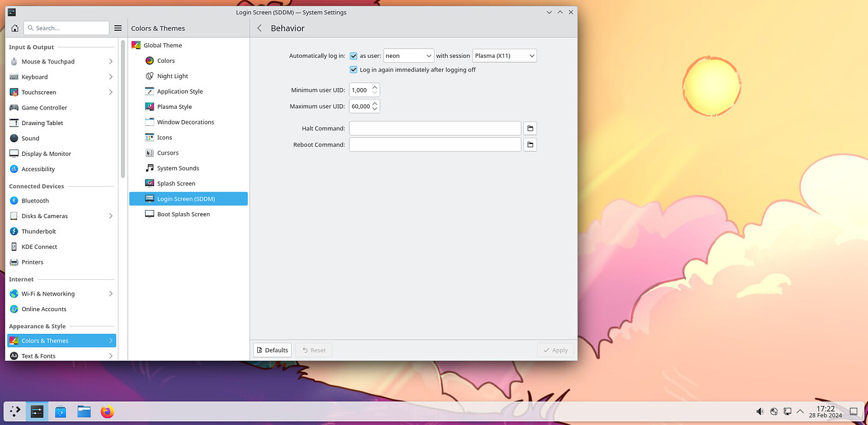
Task: Switch to Application Style settings
Action: click(180, 91)
